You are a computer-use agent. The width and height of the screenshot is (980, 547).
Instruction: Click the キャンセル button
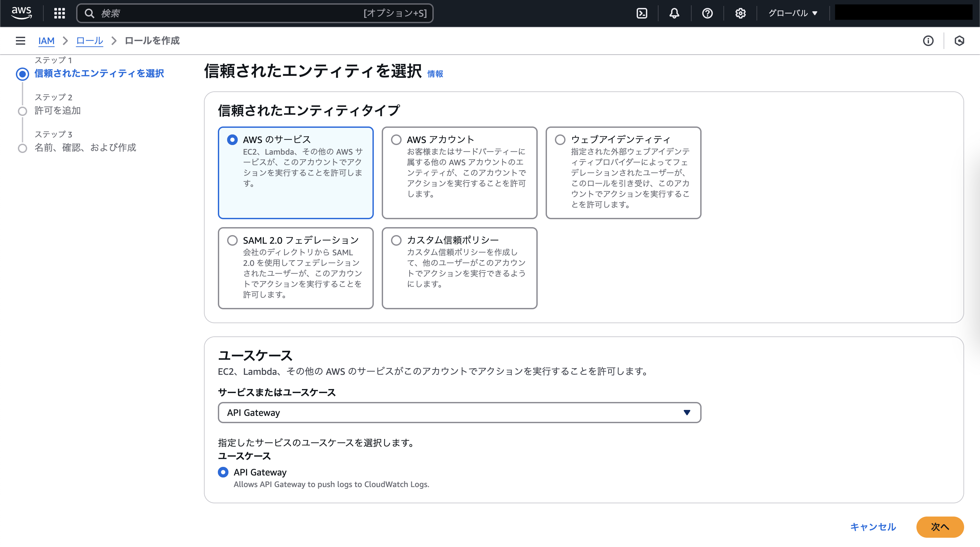[x=873, y=527]
